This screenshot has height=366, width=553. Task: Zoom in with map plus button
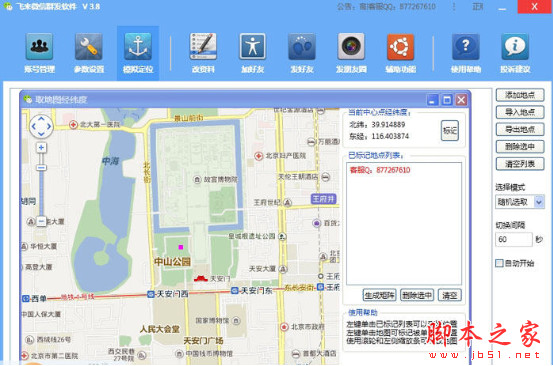pos(41,147)
